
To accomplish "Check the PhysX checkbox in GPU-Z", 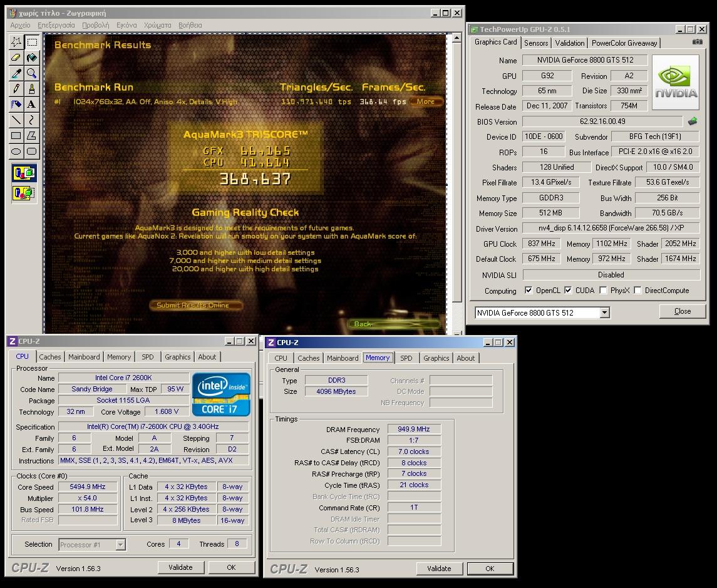I will tap(603, 291).
